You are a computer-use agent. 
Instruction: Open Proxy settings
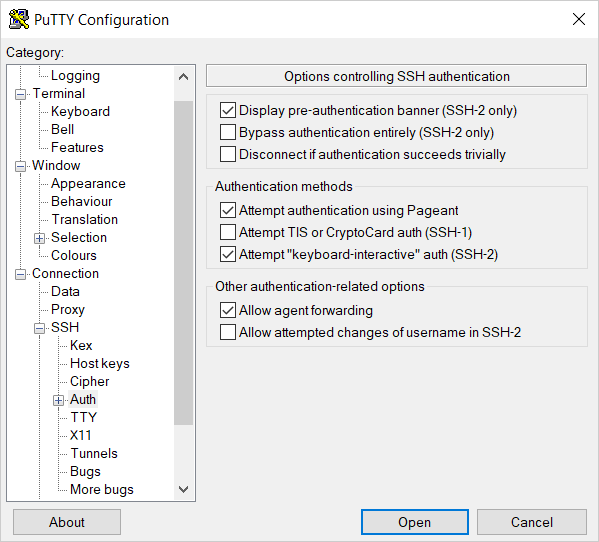tap(68, 310)
